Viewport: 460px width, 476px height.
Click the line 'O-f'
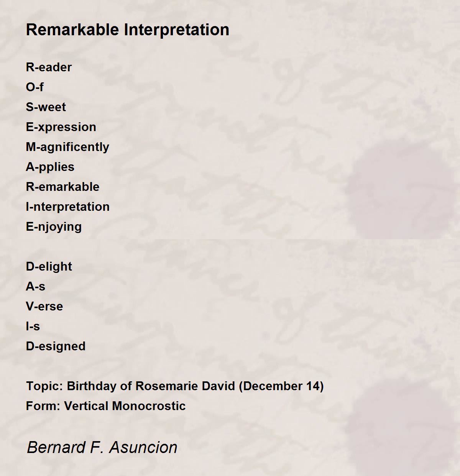click(x=34, y=87)
